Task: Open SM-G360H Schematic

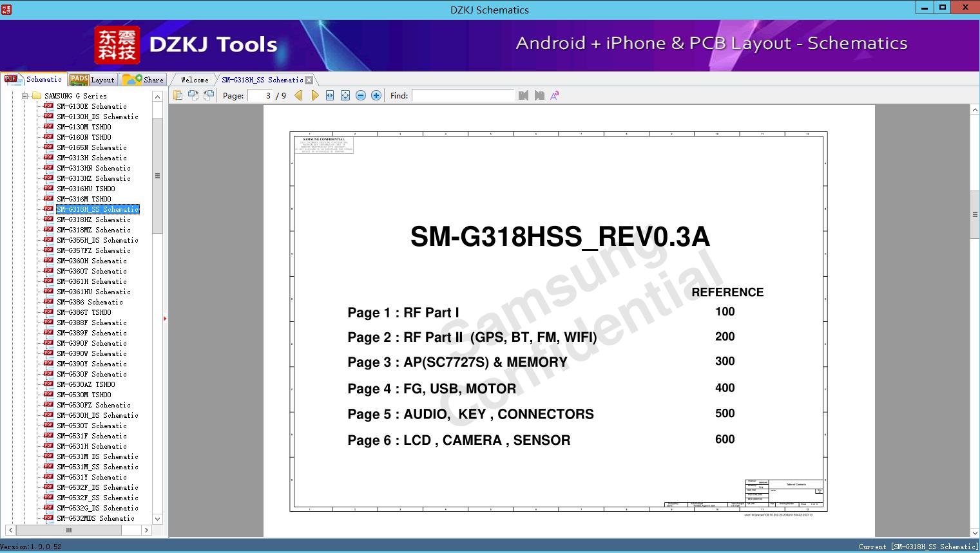Action: 91,261
